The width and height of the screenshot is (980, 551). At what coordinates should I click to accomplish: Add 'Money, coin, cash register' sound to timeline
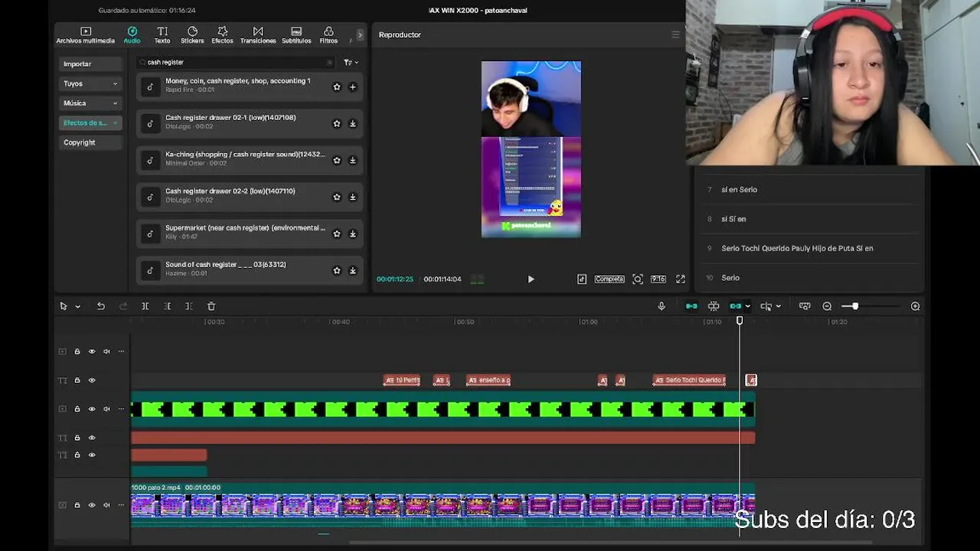coord(353,87)
